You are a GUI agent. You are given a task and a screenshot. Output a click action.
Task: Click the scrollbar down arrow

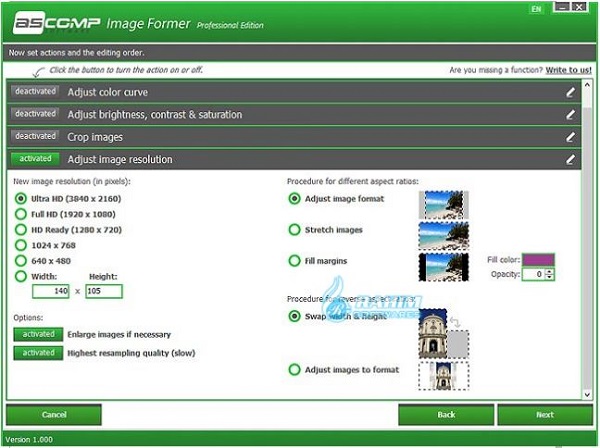tap(587, 394)
